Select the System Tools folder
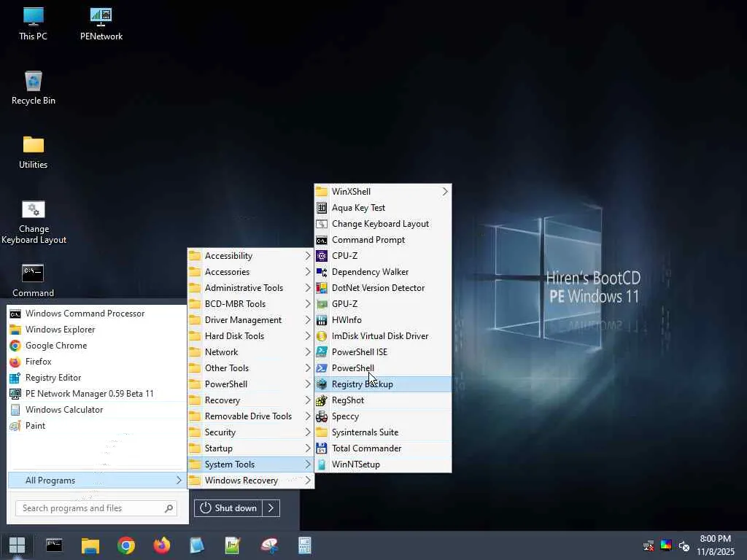The width and height of the screenshot is (747, 560). 251,464
